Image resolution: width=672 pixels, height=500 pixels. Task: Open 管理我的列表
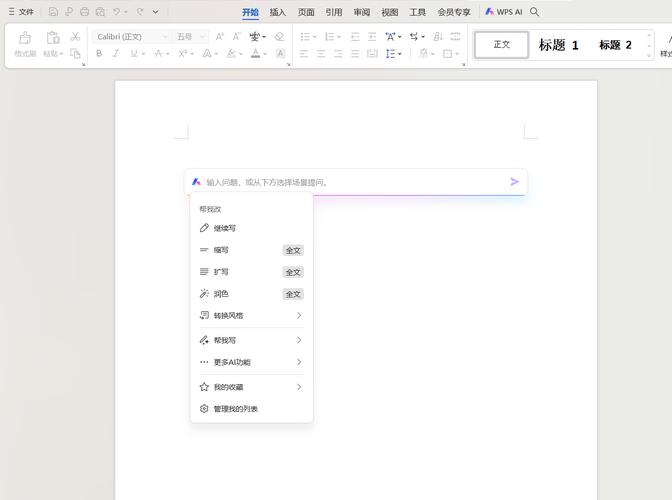(252, 409)
